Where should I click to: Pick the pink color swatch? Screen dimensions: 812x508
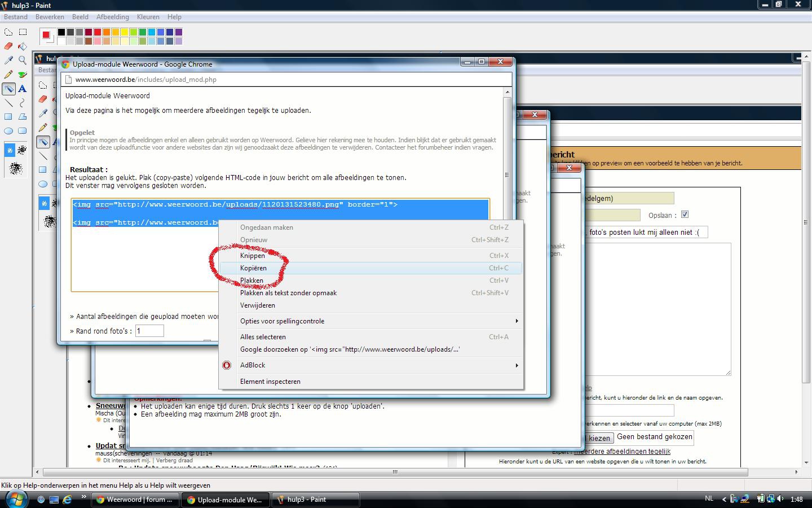[x=98, y=41]
